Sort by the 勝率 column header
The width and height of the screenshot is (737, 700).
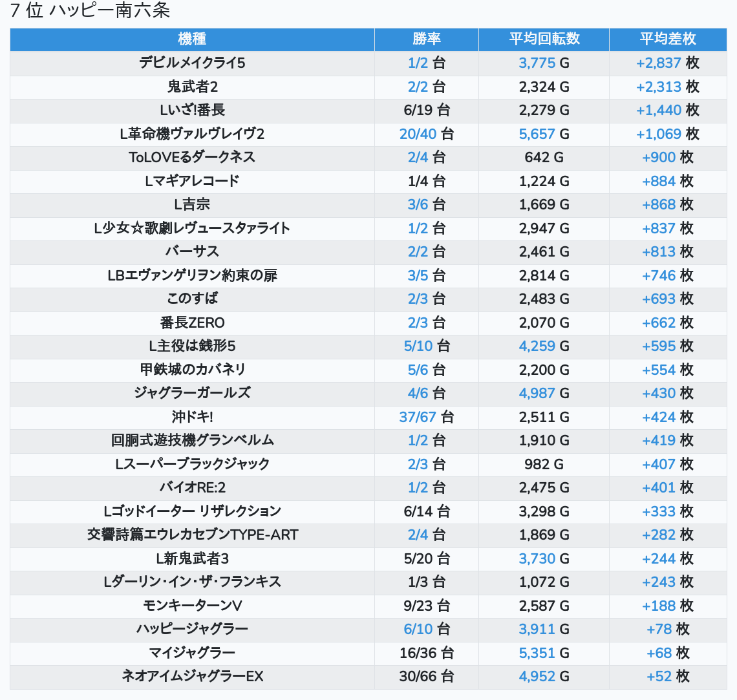(427, 39)
